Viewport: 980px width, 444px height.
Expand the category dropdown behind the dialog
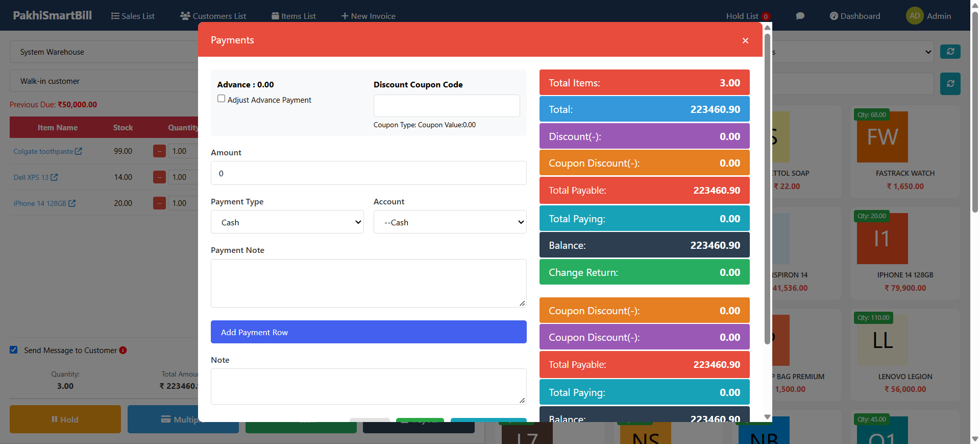click(x=853, y=52)
